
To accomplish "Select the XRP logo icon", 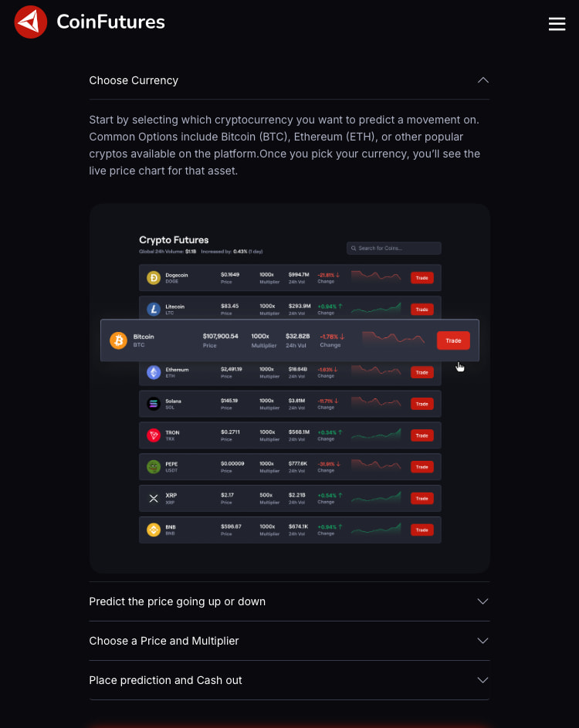I will tap(152, 498).
